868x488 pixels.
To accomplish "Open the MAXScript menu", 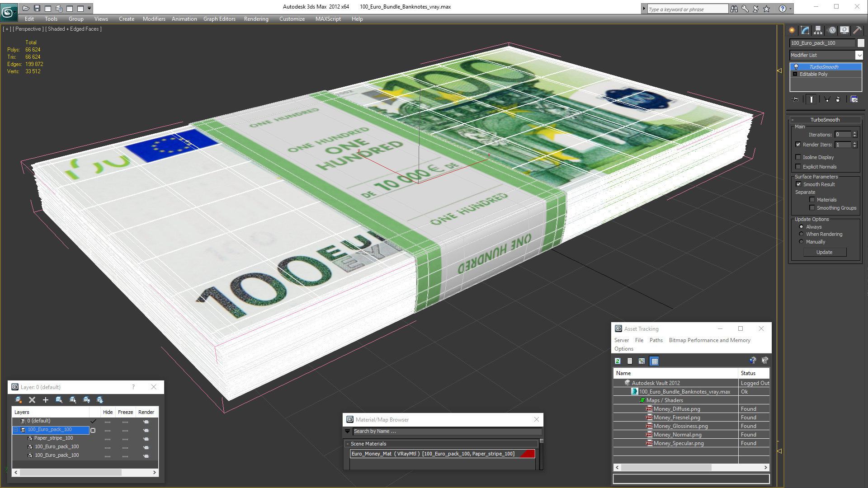I will [328, 19].
